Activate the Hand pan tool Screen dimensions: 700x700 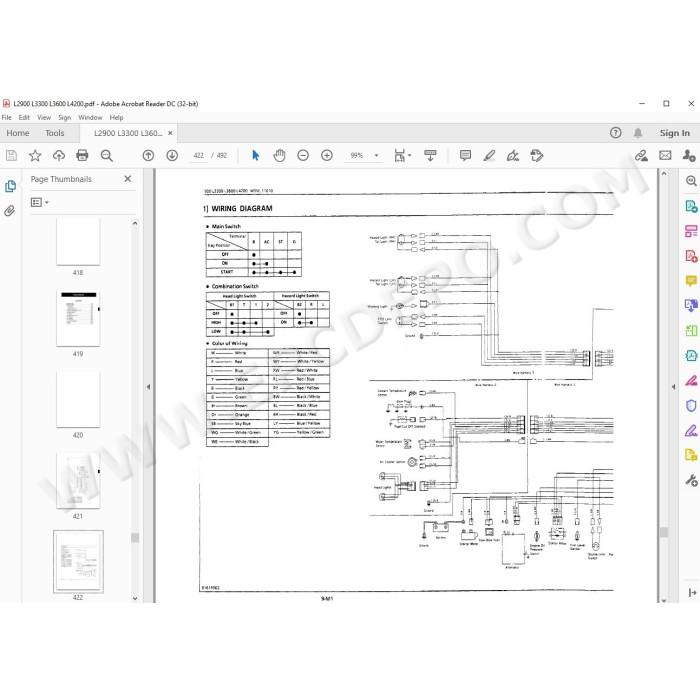pyautogui.click(x=279, y=155)
